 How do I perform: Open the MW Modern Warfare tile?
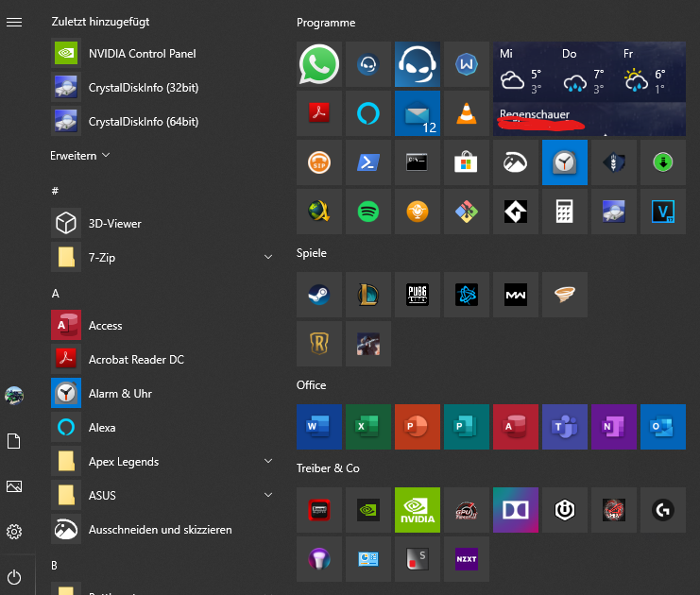pos(516,295)
